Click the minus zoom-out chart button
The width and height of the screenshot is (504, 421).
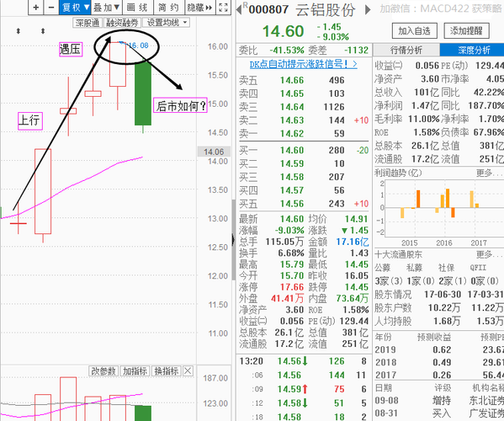pos(51,7)
